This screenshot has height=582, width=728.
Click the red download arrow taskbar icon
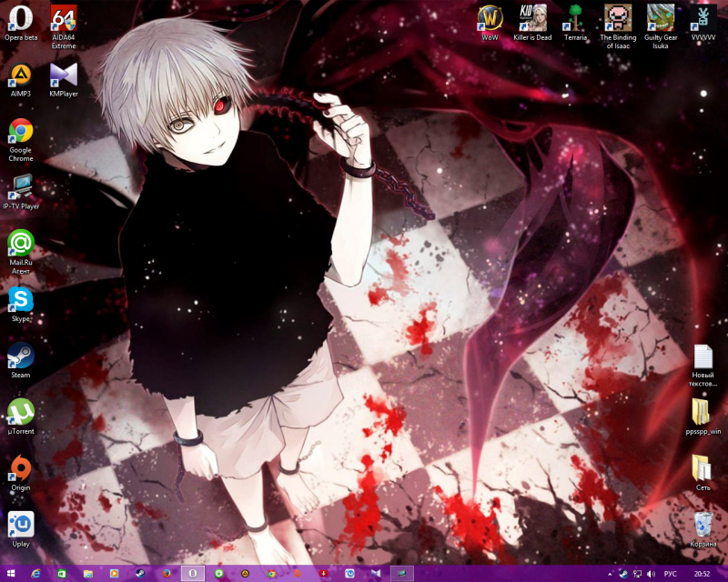click(x=324, y=574)
